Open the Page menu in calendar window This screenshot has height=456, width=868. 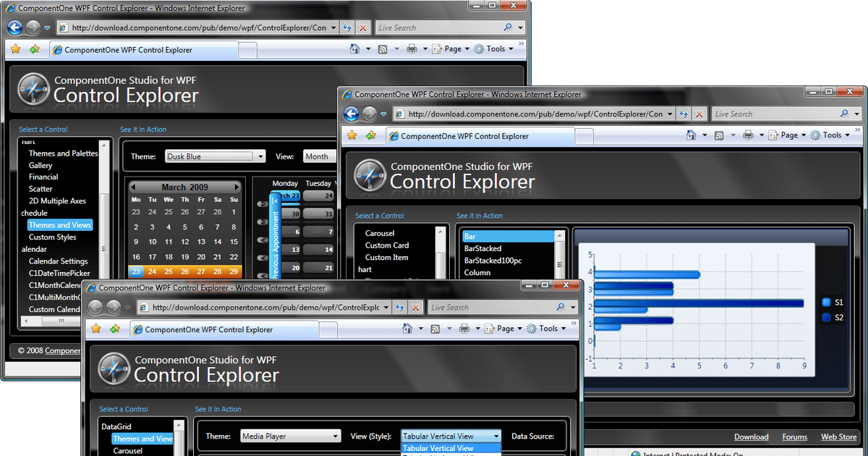pos(451,49)
